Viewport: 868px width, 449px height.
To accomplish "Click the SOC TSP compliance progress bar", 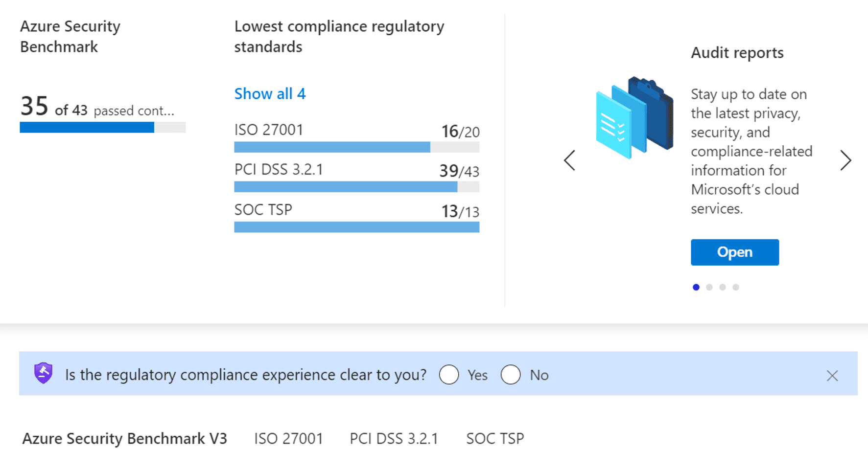I will click(x=356, y=227).
